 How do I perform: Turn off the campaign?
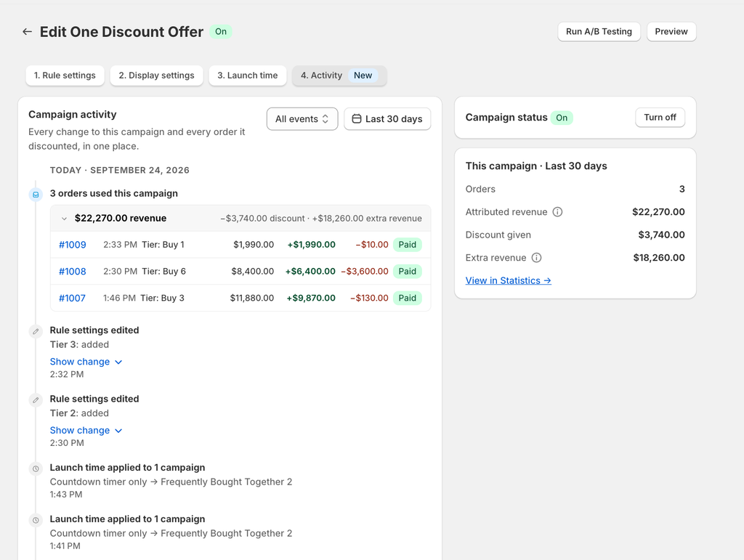pyautogui.click(x=660, y=117)
